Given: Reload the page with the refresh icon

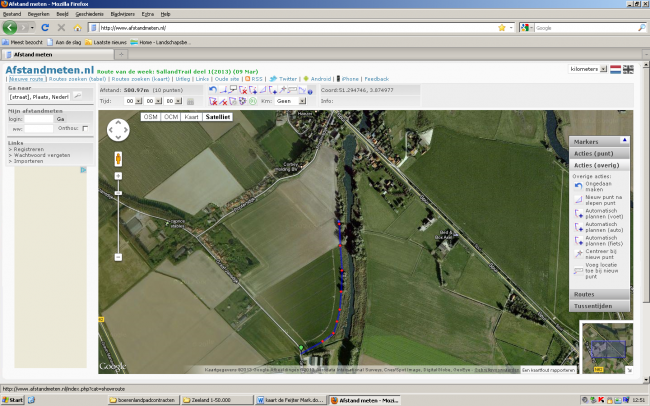Looking at the screenshot, I should (x=45, y=28).
